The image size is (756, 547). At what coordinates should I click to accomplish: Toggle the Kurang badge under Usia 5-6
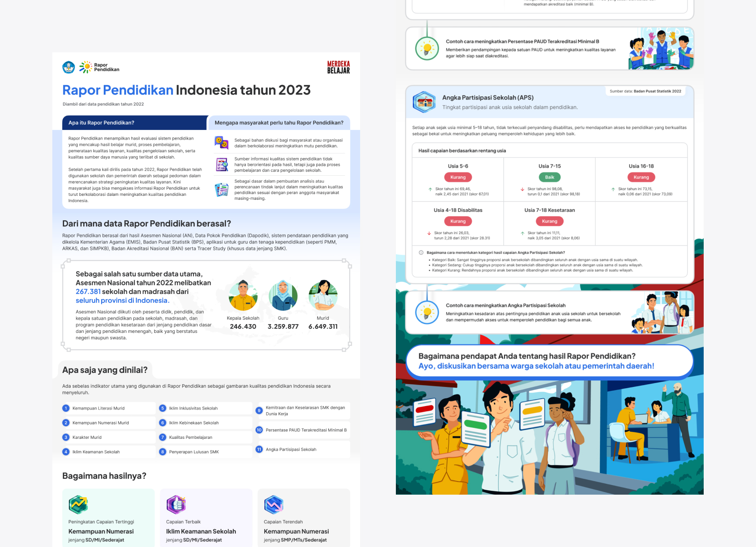pyautogui.click(x=458, y=177)
